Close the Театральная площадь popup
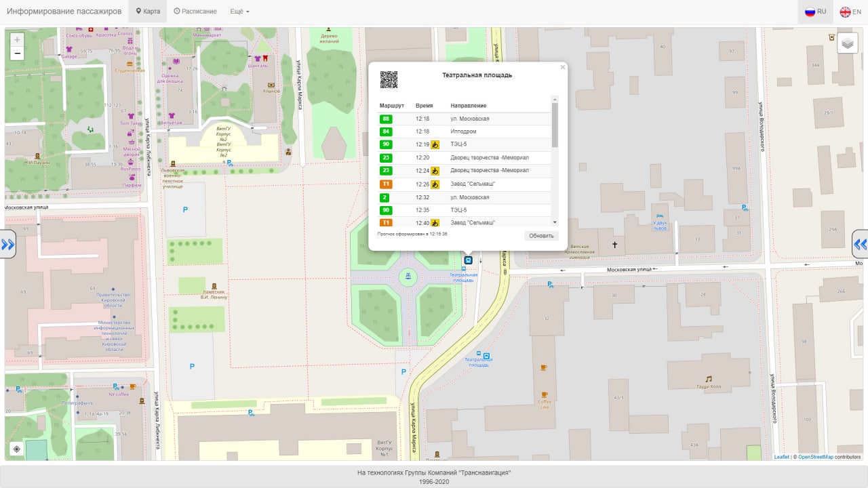The width and height of the screenshot is (868, 488). (562, 67)
